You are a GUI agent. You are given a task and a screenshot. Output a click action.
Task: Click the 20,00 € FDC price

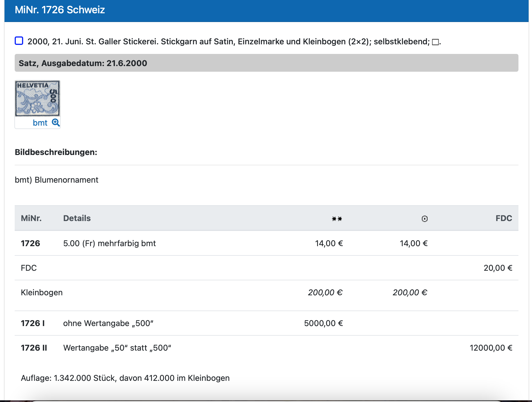click(x=498, y=268)
